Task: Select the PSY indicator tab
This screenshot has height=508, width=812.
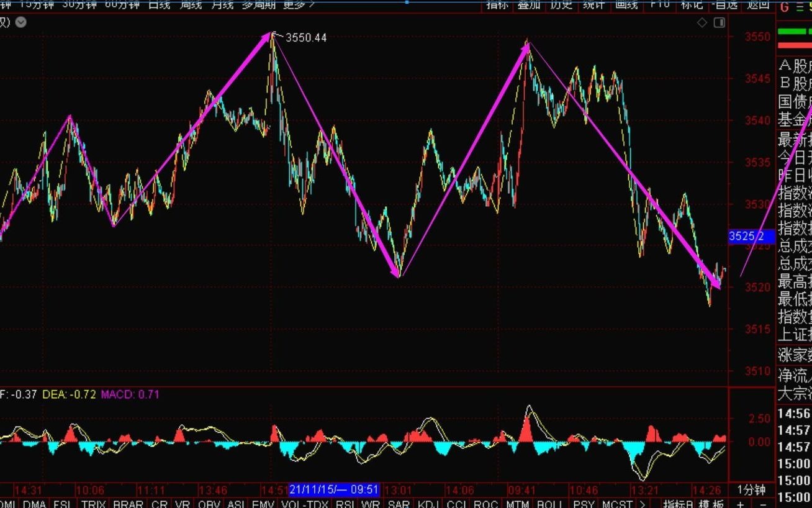Action: [x=584, y=504]
